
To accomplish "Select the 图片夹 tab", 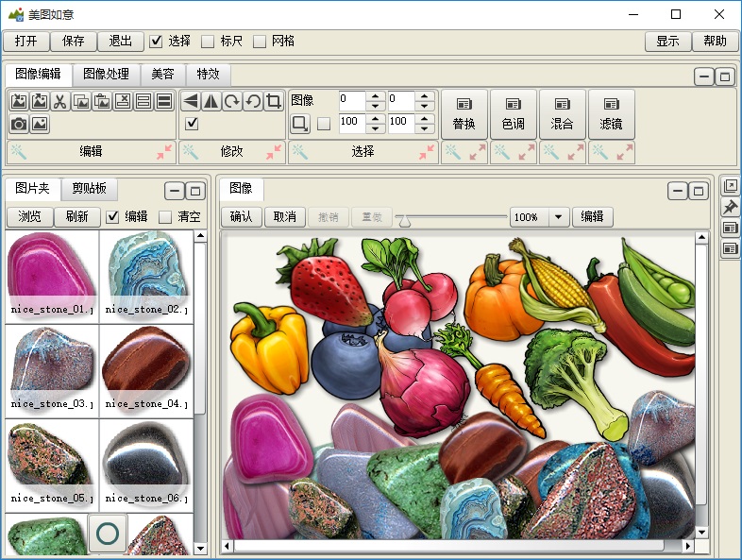I will pyautogui.click(x=32, y=189).
